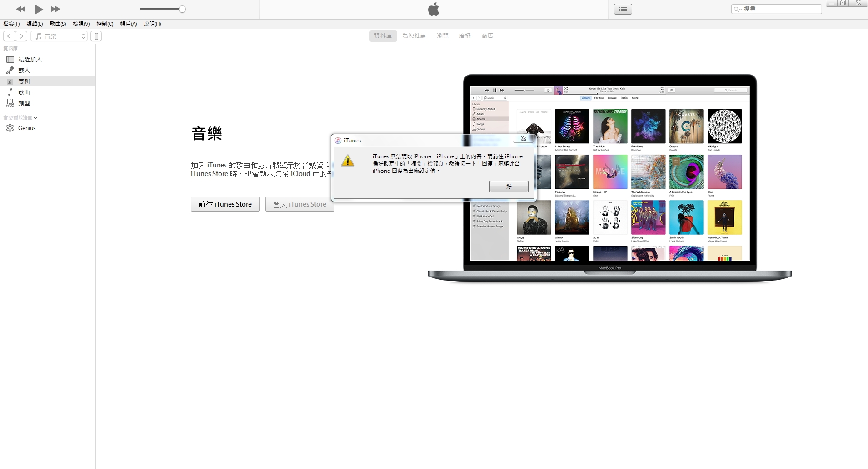Skip forward with the fast-forward button

(55, 9)
